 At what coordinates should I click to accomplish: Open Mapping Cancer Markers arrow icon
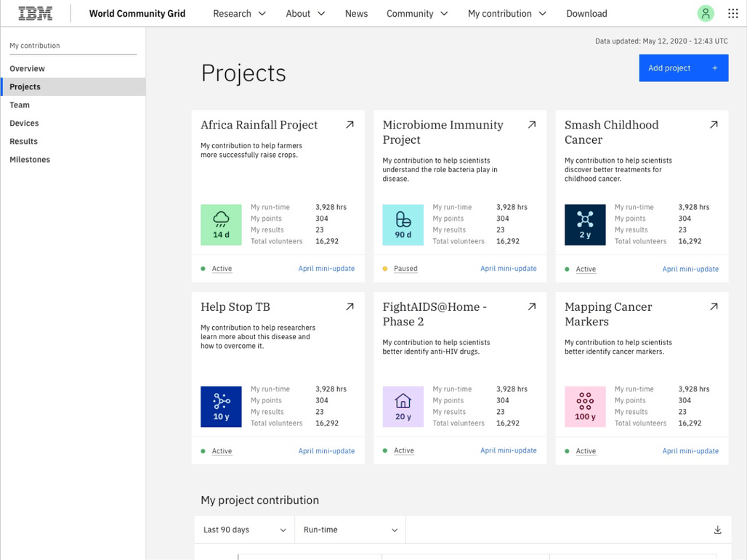tap(714, 307)
